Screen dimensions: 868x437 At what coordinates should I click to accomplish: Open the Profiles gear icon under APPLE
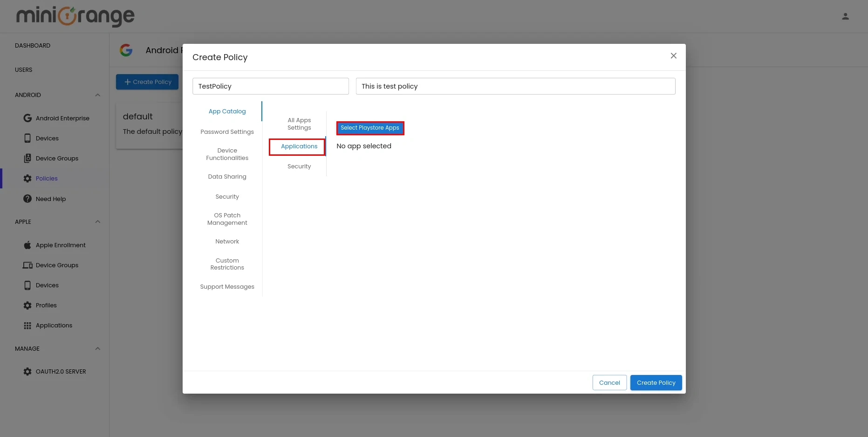(27, 305)
